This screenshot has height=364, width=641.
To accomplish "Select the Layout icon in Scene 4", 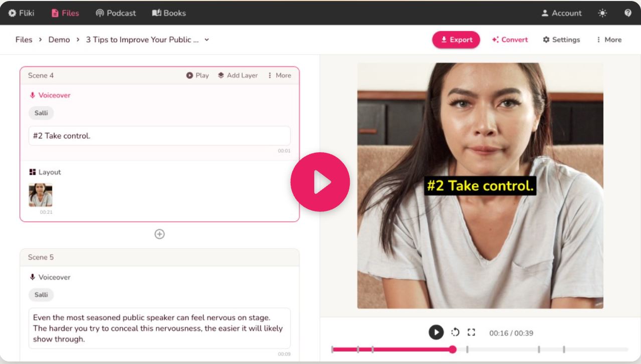I will point(33,172).
